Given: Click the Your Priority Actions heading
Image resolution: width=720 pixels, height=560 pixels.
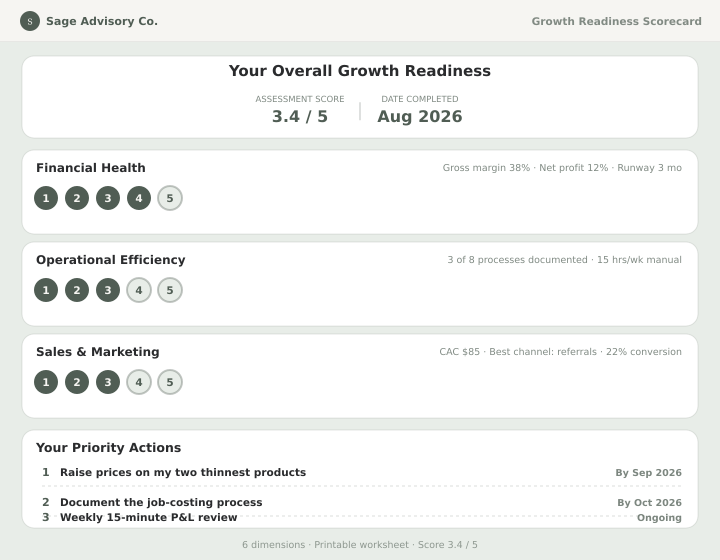Looking at the screenshot, I should click(x=108, y=448).
